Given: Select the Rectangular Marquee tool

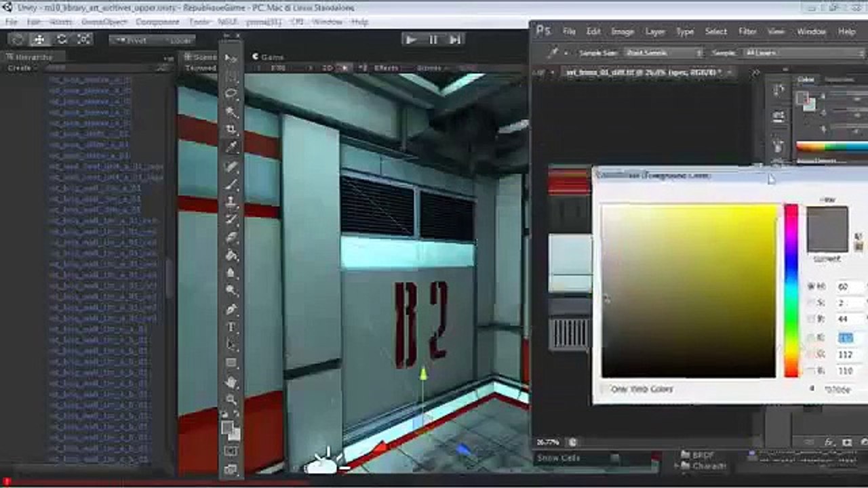Looking at the screenshot, I should (x=231, y=76).
